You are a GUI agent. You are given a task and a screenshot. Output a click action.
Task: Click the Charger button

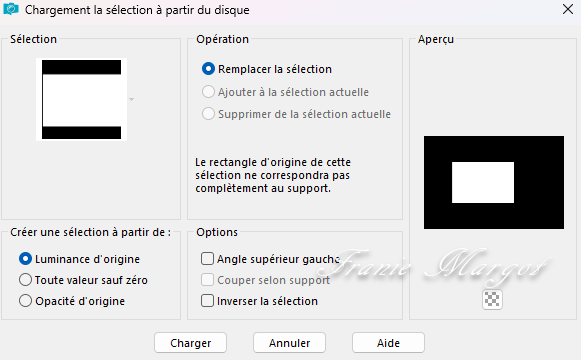tap(190, 343)
